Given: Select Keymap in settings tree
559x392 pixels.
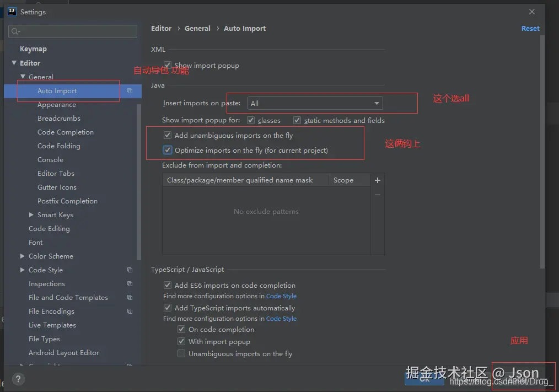Looking at the screenshot, I should tap(33, 49).
